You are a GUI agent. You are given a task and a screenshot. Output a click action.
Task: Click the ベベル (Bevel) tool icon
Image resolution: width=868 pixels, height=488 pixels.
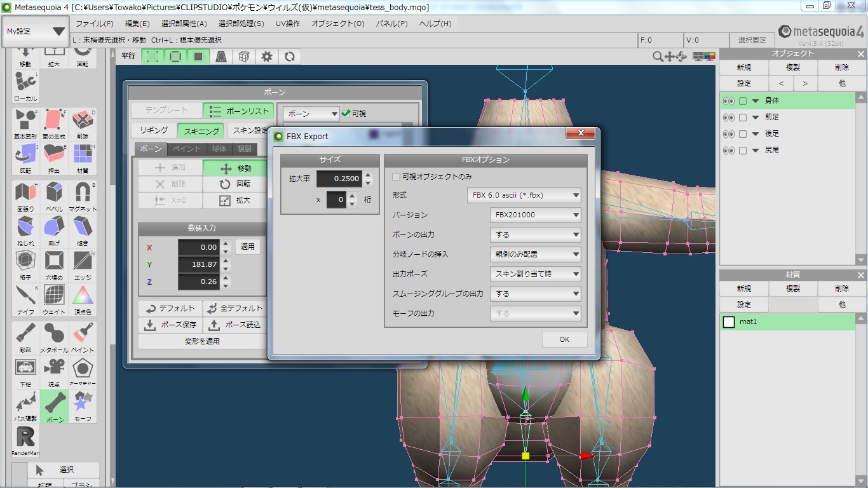point(54,193)
